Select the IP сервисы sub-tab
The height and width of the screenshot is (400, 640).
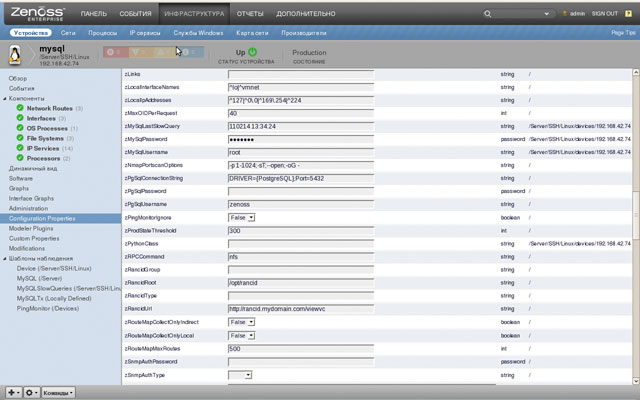click(x=145, y=33)
